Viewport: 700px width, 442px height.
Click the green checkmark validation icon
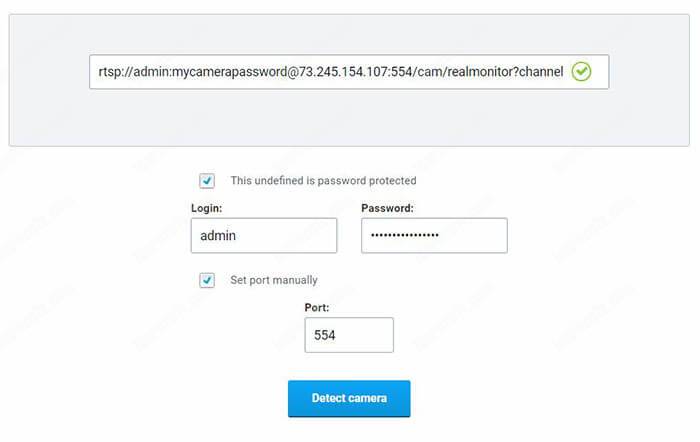tap(582, 72)
